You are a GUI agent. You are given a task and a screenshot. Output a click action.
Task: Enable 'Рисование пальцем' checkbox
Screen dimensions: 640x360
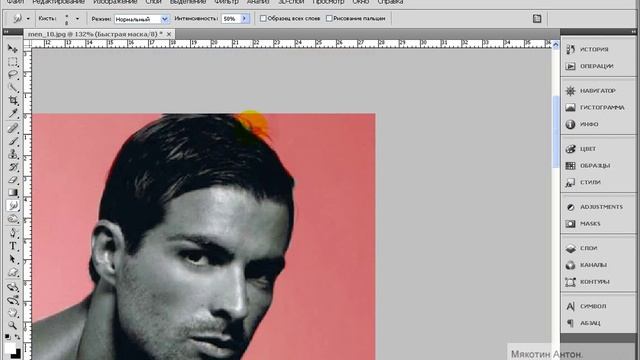pyautogui.click(x=329, y=18)
